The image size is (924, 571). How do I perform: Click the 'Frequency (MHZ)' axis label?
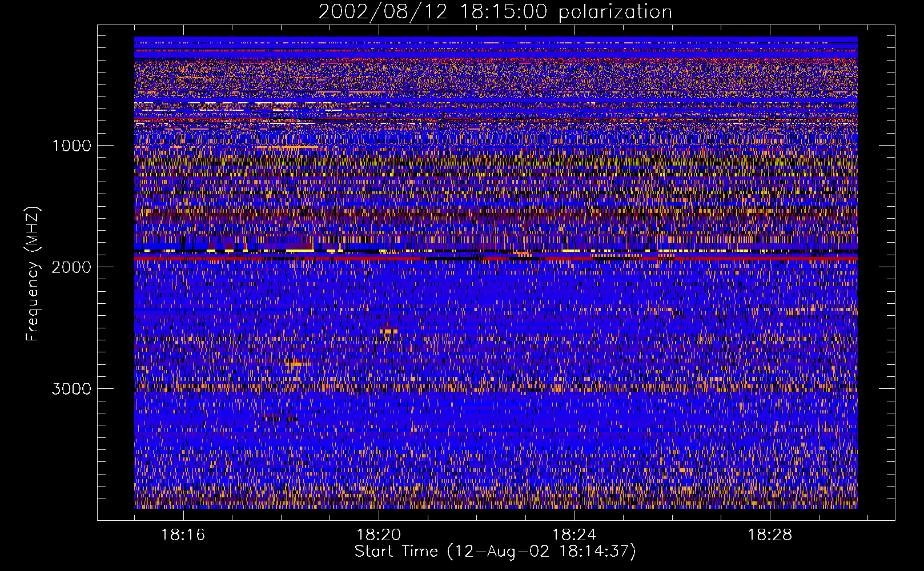[33, 274]
